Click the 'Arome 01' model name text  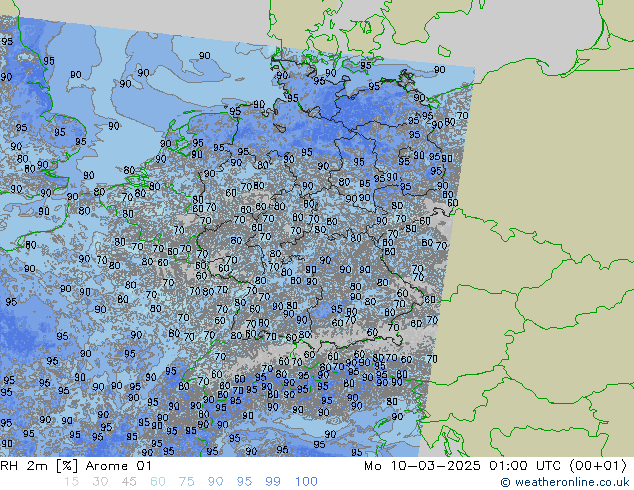point(118,466)
